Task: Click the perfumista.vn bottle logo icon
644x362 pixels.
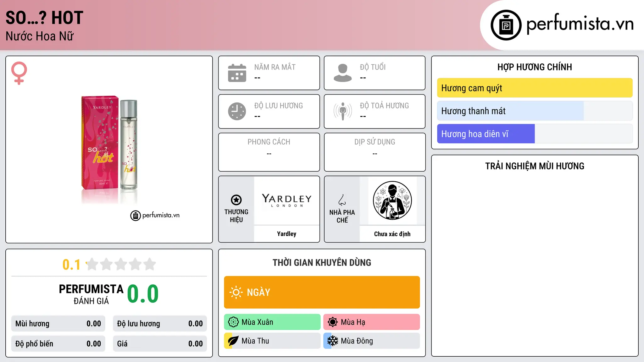Action: pyautogui.click(x=506, y=25)
